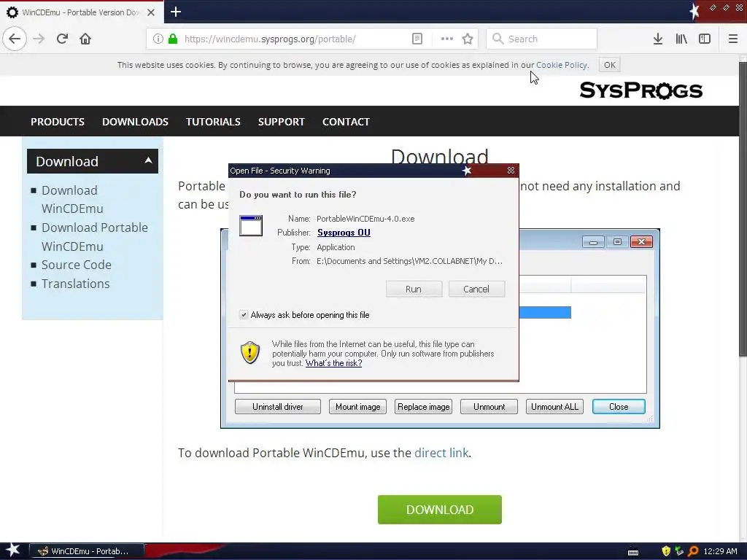Click Cancel in the security dialog
Viewport: 747px width, 560px height.
[476, 289]
